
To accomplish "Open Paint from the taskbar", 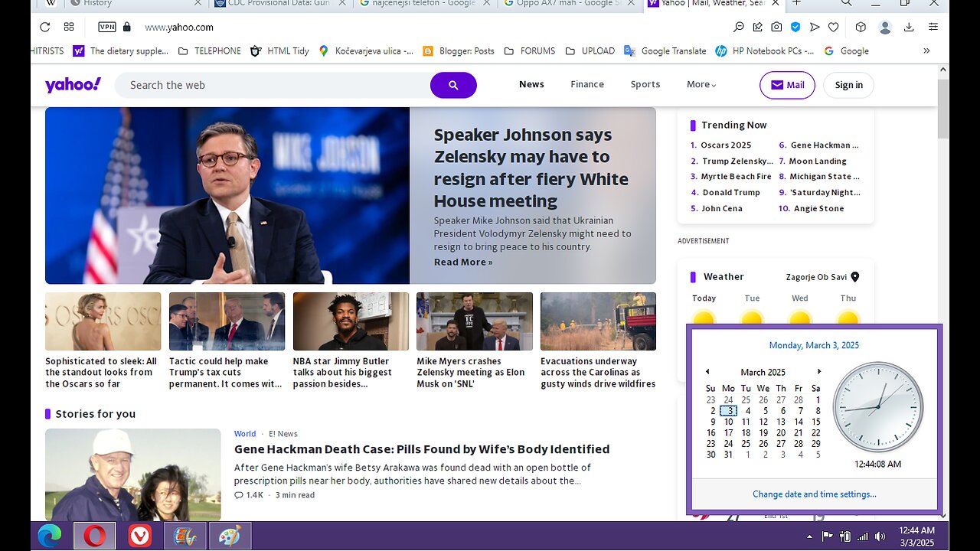I will 230,536.
